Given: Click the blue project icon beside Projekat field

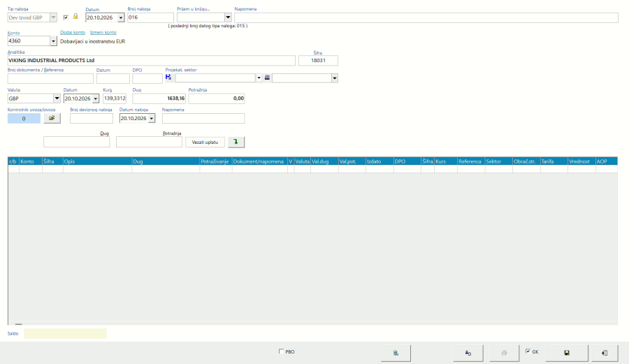Looking at the screenshot, I should [x=168, y=77].
